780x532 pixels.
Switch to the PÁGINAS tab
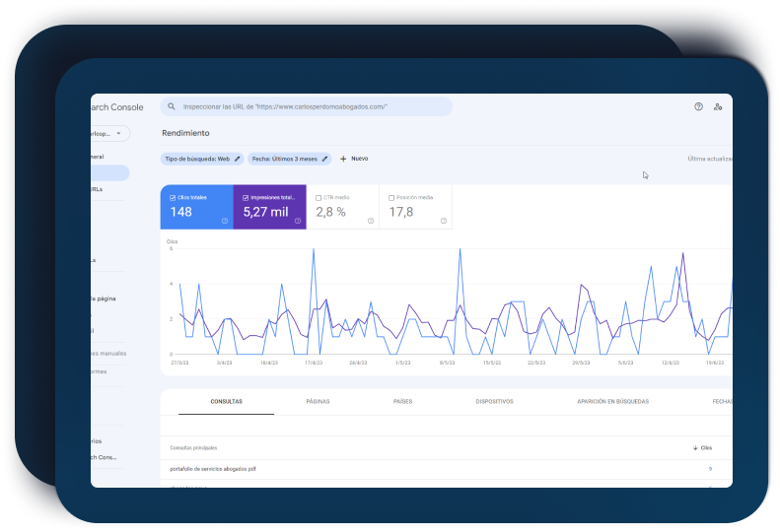[318, 402]
